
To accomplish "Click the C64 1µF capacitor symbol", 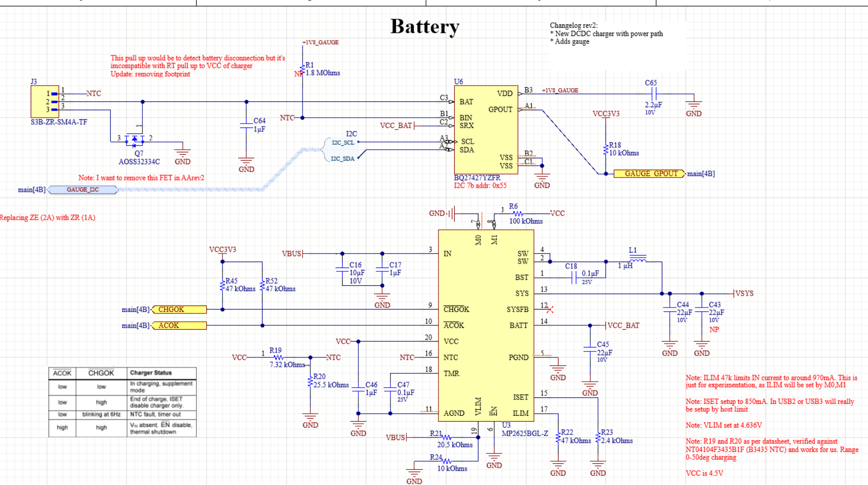I will coord(246,125).
